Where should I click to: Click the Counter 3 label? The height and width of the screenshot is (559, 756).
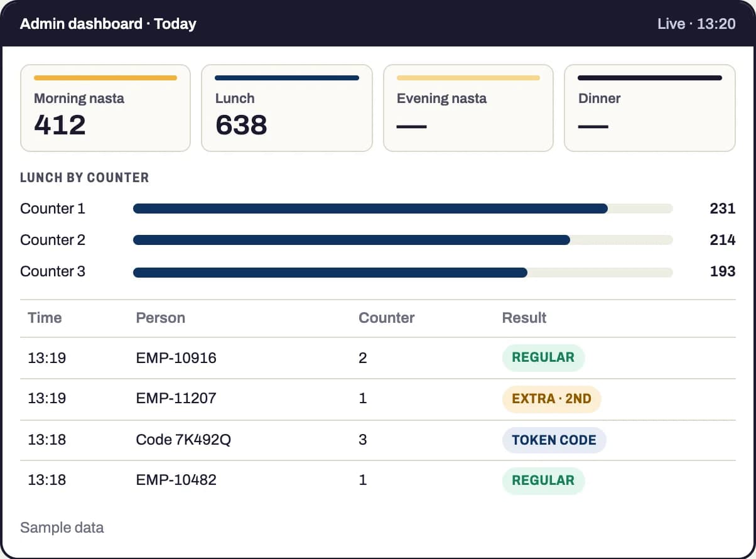53,271
